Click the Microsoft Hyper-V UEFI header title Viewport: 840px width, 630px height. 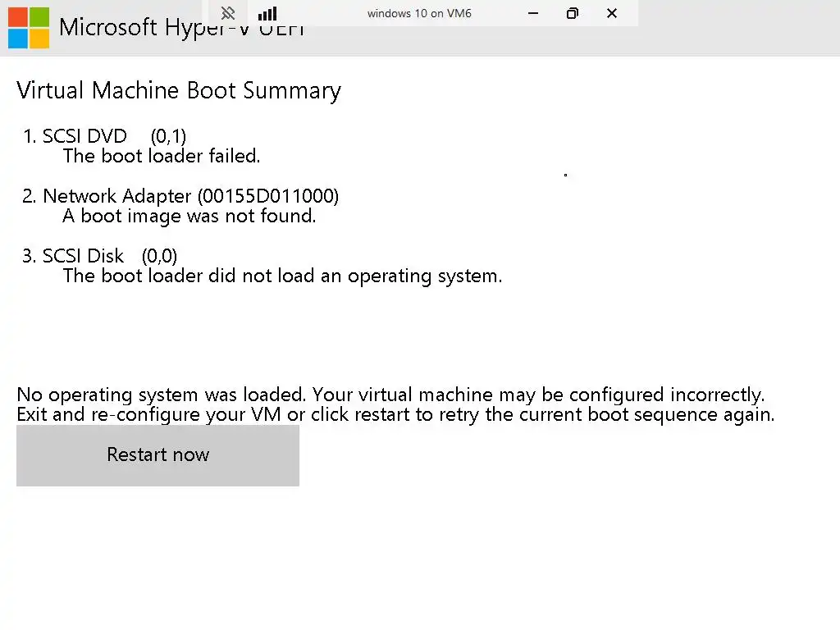tap(181, 28)
